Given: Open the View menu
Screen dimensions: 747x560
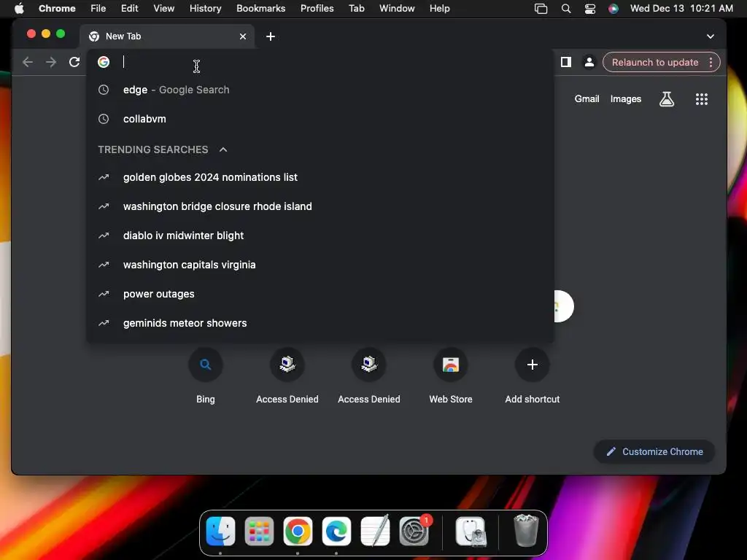Looking at the screenshot, I should [163, 8].
